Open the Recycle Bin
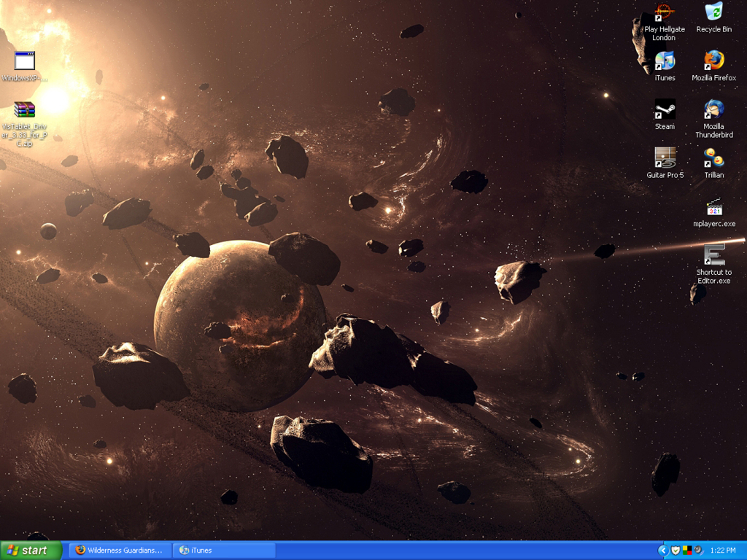 (713, 18)
